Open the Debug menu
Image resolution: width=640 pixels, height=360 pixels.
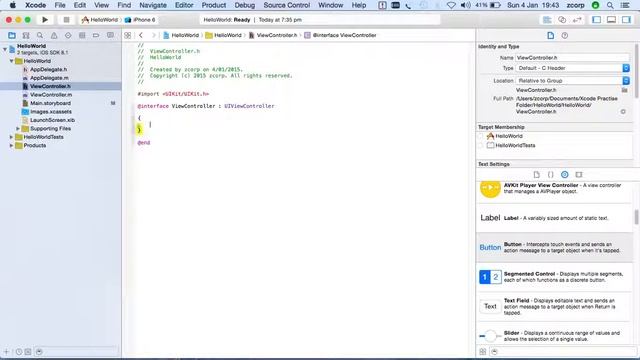click(x=244, y=5)
